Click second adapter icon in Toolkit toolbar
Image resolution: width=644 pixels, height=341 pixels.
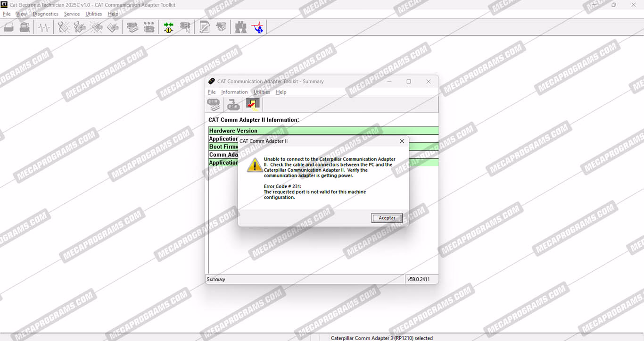coord(233,104)
